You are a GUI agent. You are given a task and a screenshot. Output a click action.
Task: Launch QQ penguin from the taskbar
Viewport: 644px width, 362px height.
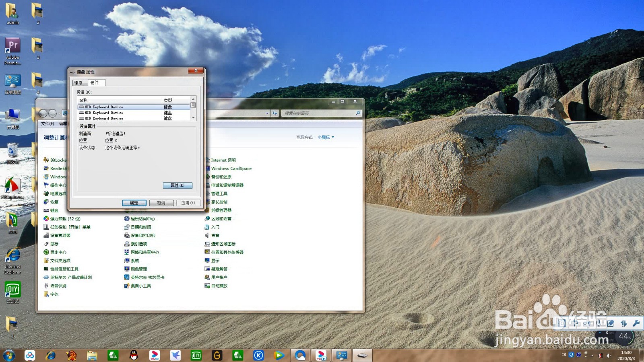[x=134, y=356]
